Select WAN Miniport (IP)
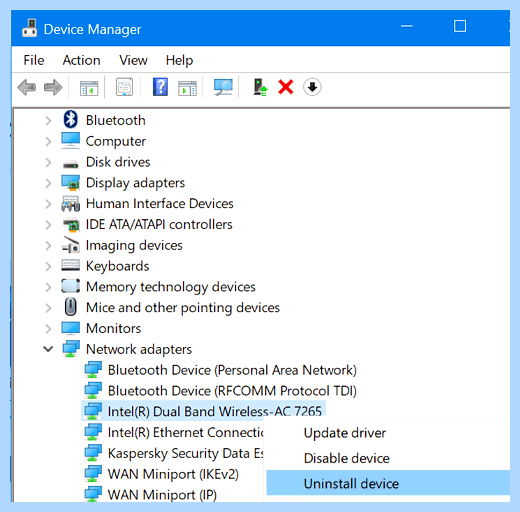Screen dimensions: 520x512 coord(162,495)
